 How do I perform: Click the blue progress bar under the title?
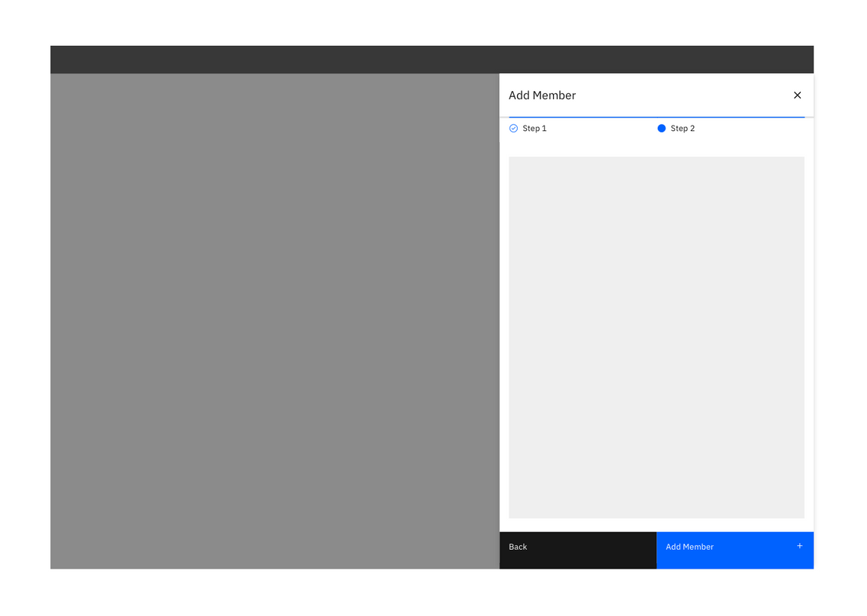coord(656,117)
